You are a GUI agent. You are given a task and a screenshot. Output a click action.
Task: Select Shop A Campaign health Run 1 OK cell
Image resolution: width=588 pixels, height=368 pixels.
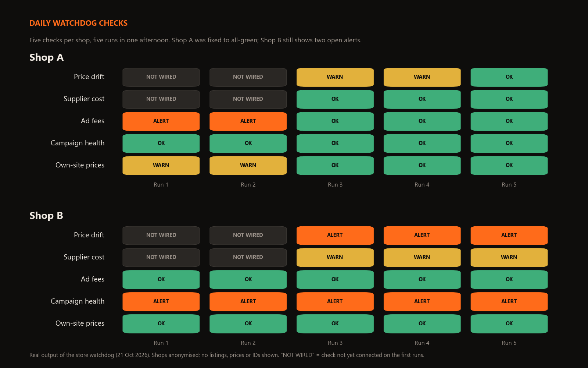pos(161,144)
